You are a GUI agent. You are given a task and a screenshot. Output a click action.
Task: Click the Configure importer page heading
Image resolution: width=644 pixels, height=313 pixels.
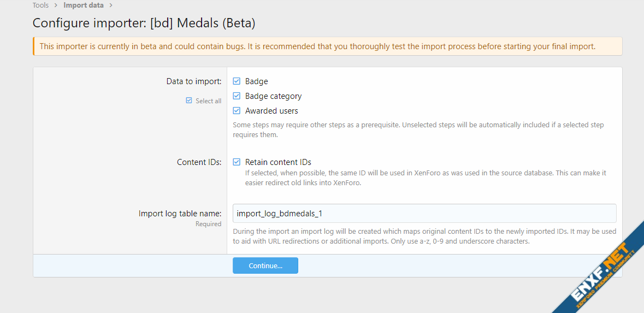144,23
